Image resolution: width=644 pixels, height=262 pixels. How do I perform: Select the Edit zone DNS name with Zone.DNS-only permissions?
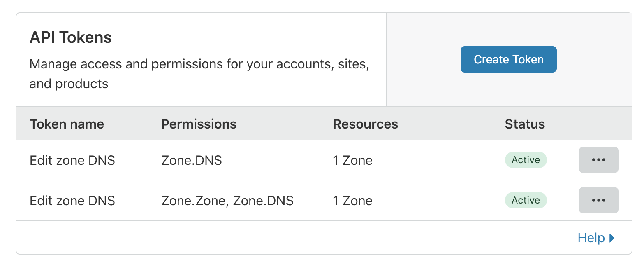72,160
